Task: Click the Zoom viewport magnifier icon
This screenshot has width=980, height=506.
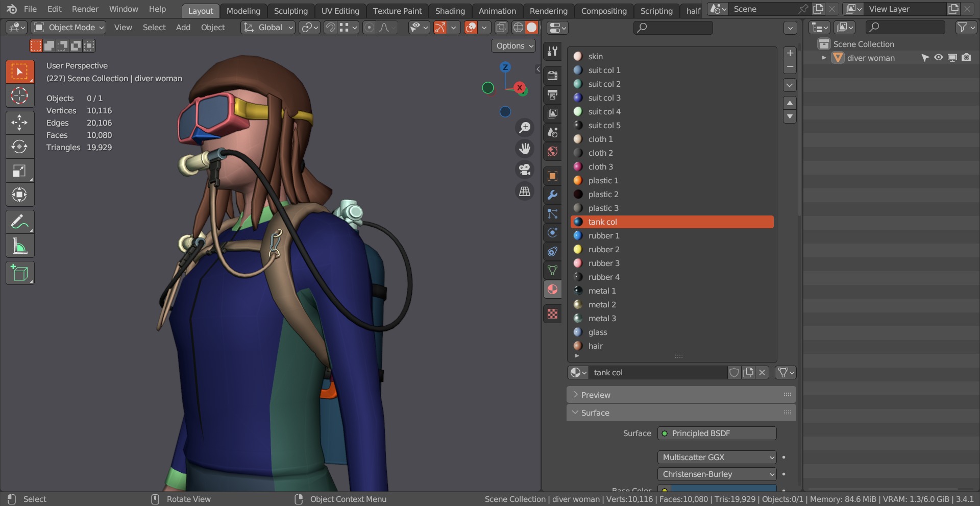Action: (524, 128)
